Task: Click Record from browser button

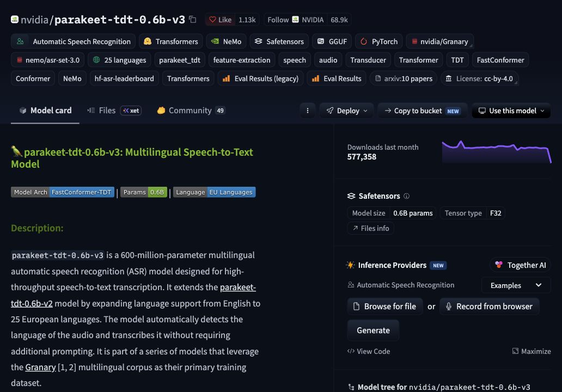Action: click(x=489, y=307)
